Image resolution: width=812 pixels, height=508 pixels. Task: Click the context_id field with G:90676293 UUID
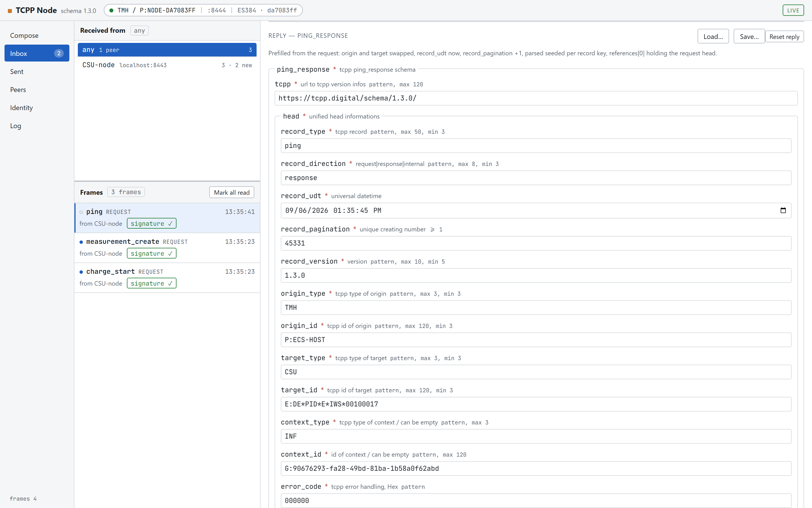tap(536, 468)
